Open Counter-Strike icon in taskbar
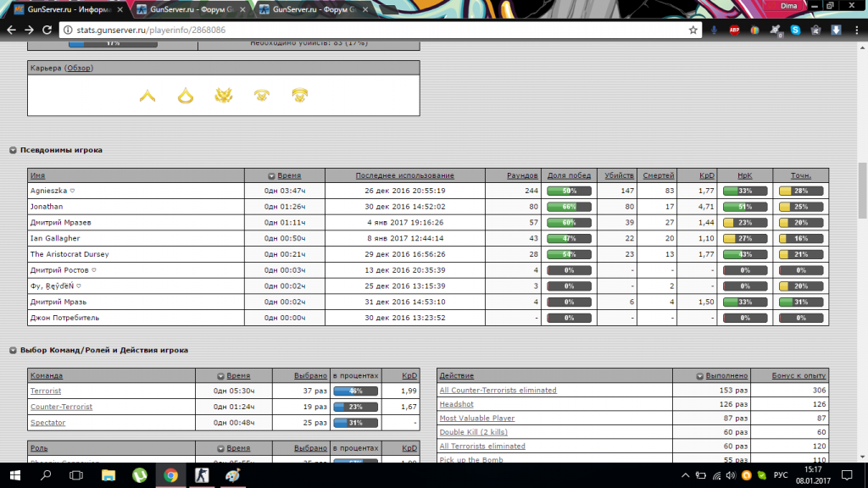The image size is (868, 488). [201, 475]
